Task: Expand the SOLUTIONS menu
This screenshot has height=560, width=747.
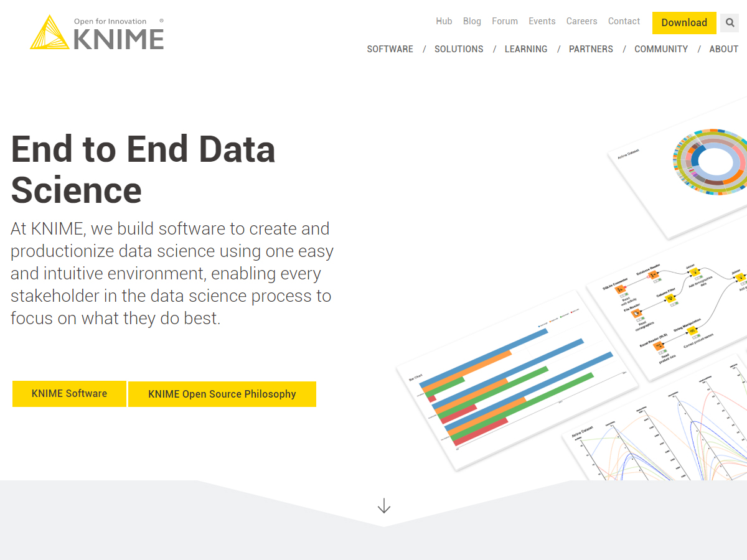Action: tap(459, 49)
